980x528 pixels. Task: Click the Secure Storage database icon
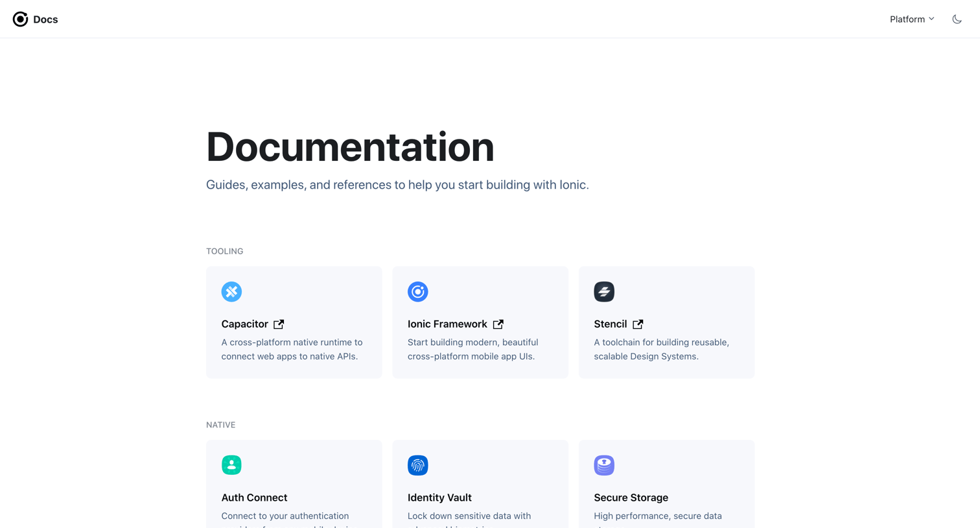604,465
